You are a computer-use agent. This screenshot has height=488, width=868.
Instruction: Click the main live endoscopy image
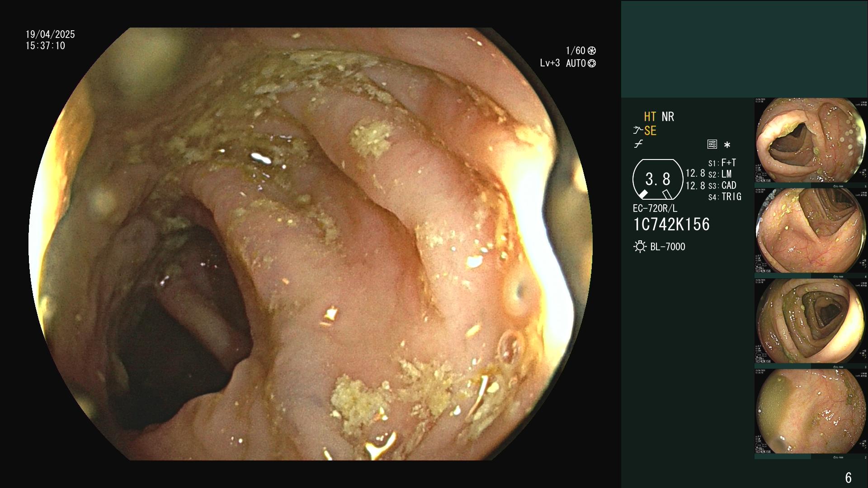point(310,244)
